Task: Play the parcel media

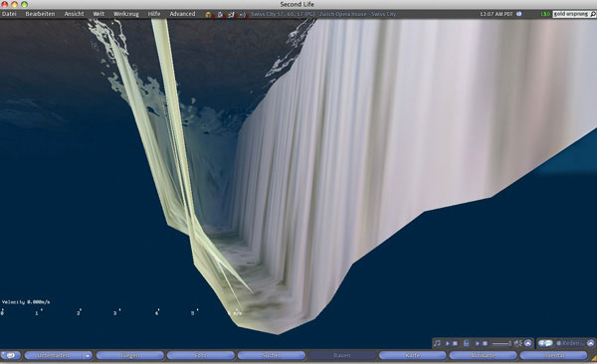Action: [477, 343]
